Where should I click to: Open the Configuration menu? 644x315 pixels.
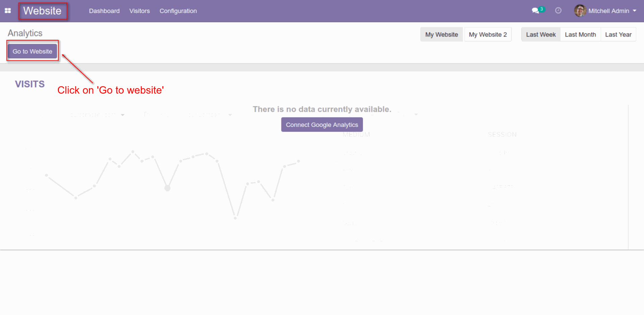coord(178,11)
